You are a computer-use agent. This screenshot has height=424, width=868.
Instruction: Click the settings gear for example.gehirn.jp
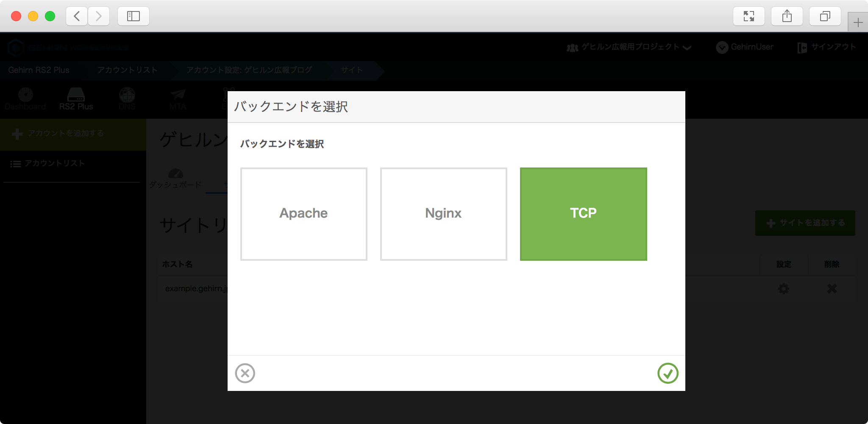(784, 289)
